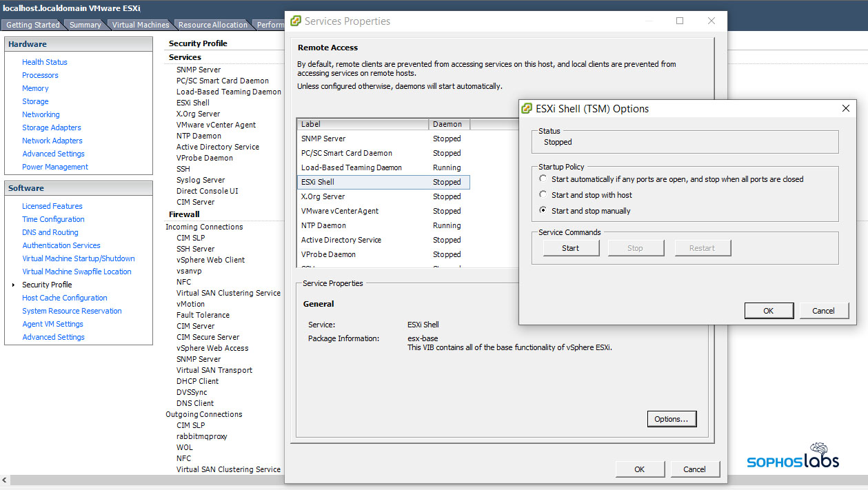Open Authentication Services link
Image resolution: width=868 pixels, height=490 pixels.
(61, 245)
